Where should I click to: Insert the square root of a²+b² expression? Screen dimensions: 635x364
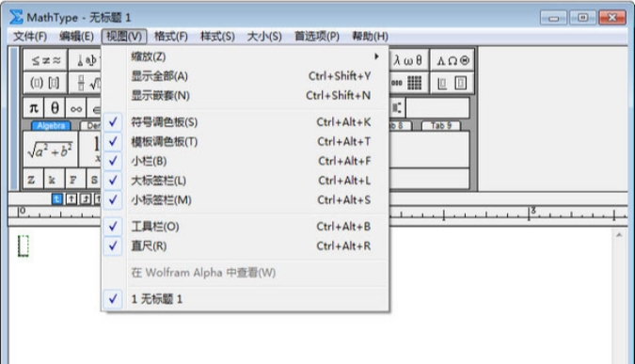click(50, 149)
